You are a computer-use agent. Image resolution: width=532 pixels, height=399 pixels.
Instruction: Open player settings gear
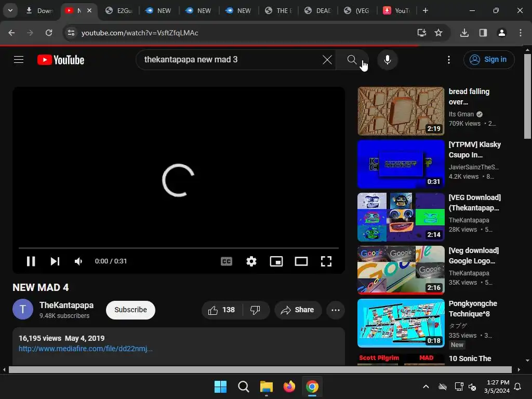pos(251,261)
